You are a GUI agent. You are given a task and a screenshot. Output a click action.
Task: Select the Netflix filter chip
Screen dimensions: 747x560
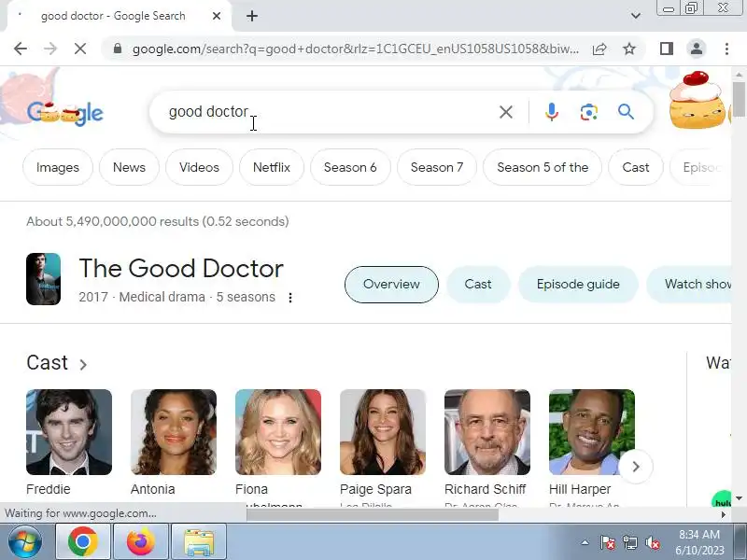tap(272, 168)
